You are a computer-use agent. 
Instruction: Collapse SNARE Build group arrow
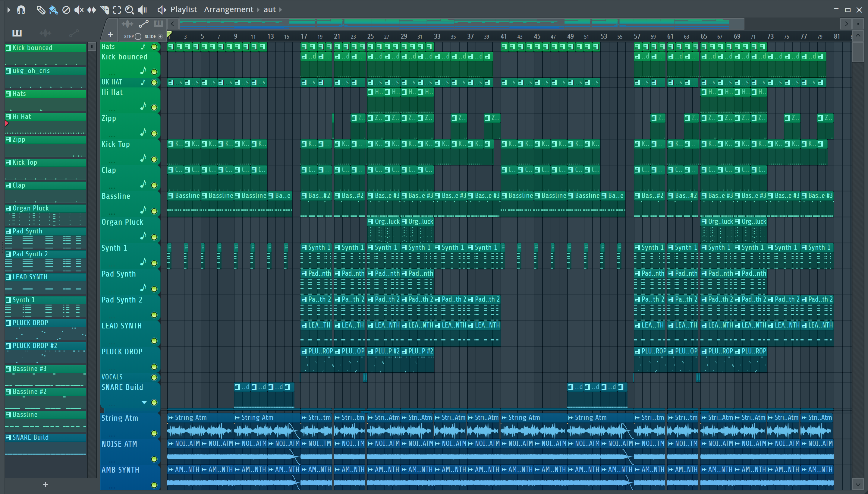tap(144, 402)
